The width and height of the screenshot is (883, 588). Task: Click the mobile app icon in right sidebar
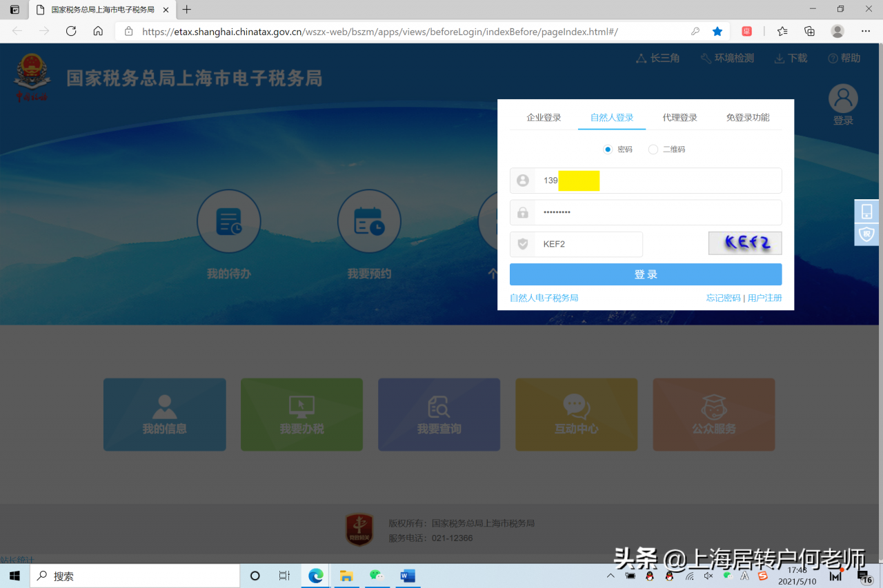point(866,210)
